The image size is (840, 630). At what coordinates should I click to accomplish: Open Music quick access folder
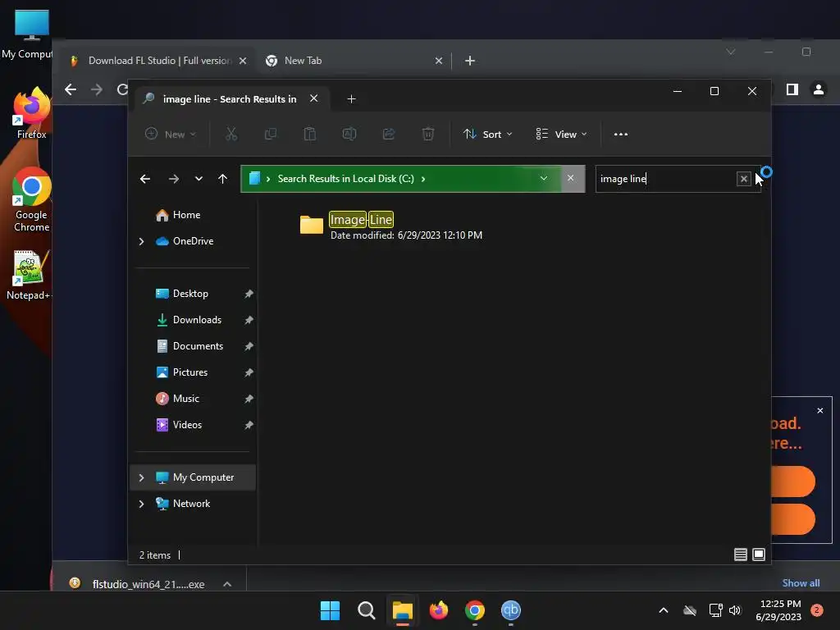coord(185,399)
